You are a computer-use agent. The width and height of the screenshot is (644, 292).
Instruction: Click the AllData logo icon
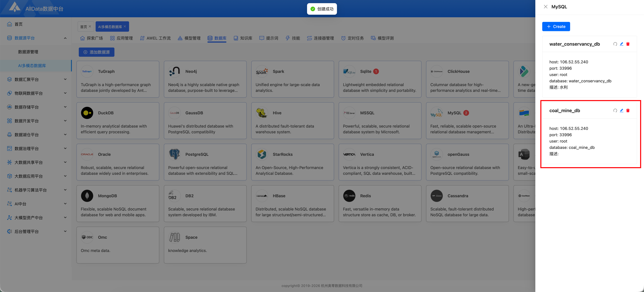pos(15,7)
